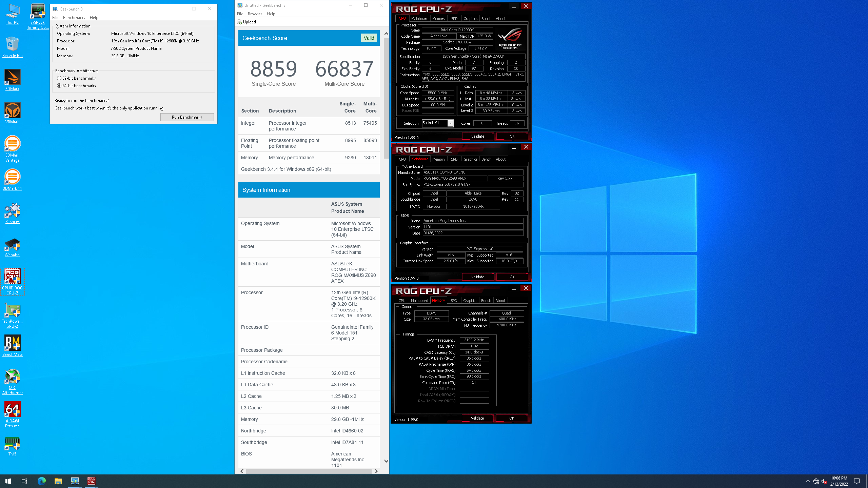Launch the 3DMark 11 shortcut
The image size is (868, 488).
coord(12,180)
